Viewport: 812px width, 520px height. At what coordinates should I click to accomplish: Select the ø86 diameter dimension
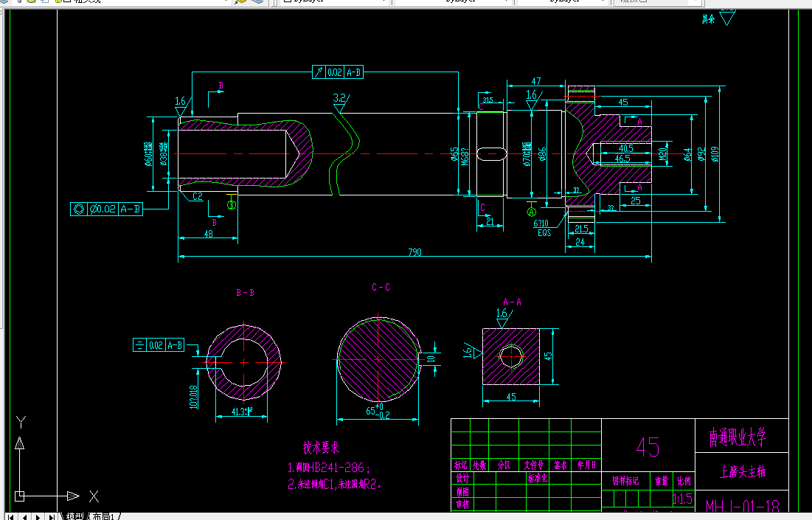(542, 154)
